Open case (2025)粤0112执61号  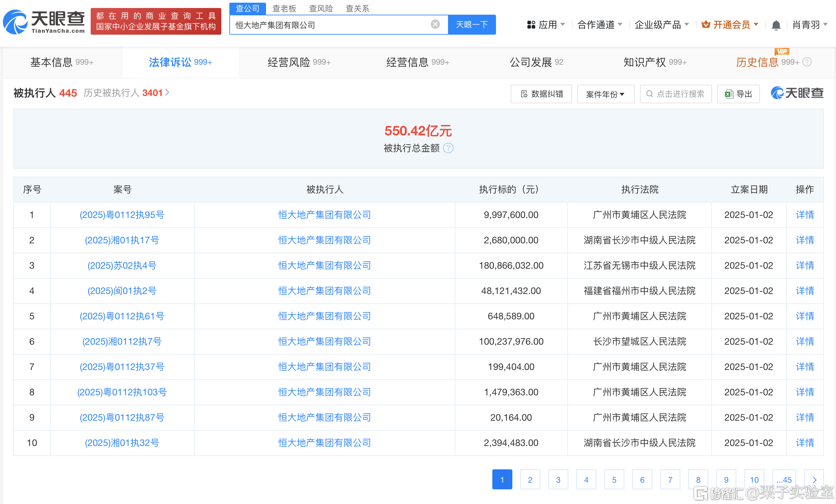(122, 316)
